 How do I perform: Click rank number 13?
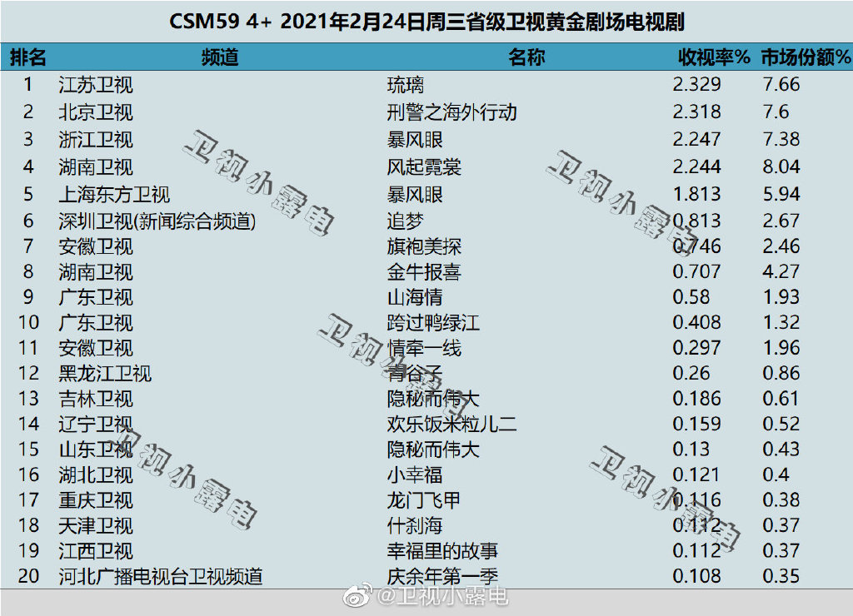(28, 398)
